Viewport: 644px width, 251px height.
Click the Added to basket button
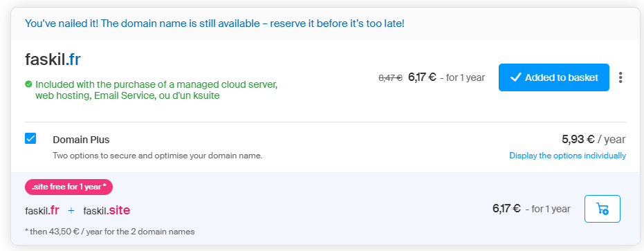pyautogui.click(x=553, y=77)
